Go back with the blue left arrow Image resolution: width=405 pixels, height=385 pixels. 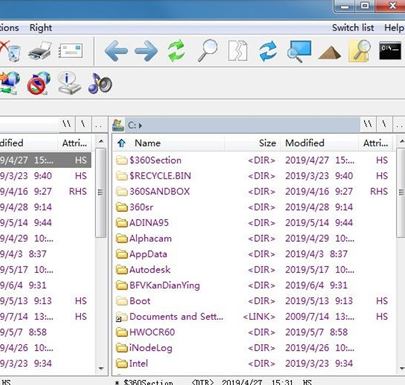[116, 51]
